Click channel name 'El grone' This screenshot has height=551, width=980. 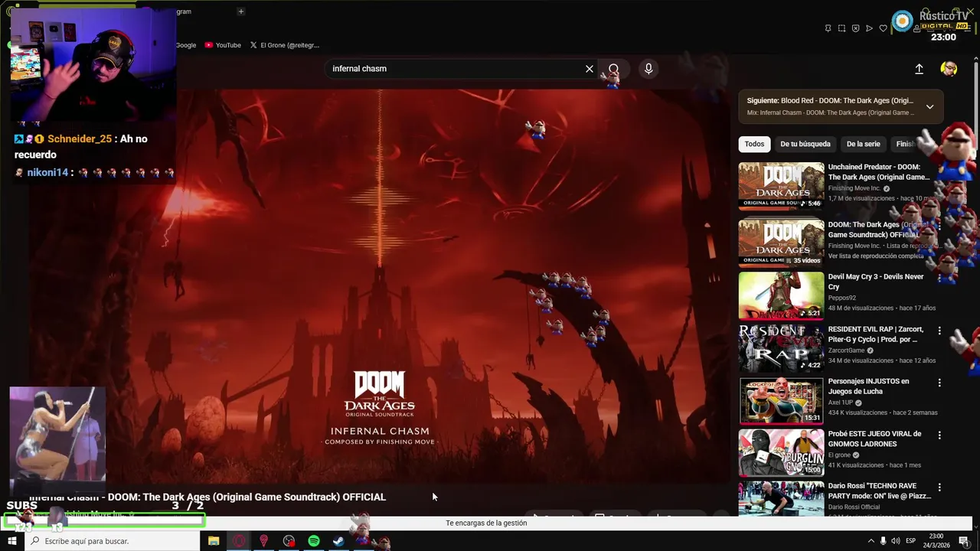click(839, 455)
